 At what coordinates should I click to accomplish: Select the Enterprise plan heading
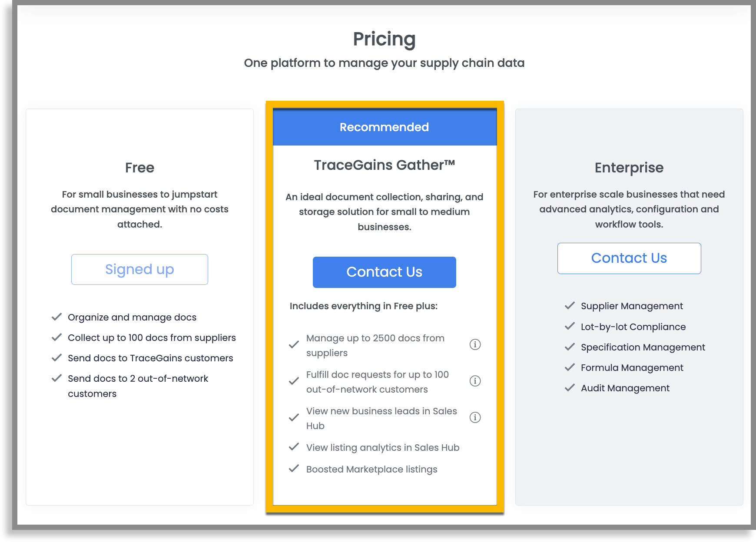[629, 168]
